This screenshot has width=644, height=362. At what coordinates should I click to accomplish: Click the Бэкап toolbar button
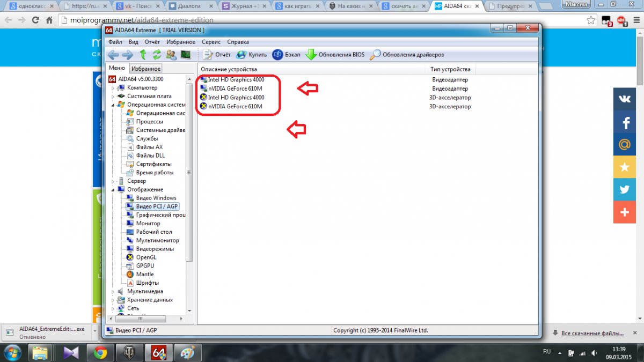pos(287,55)
